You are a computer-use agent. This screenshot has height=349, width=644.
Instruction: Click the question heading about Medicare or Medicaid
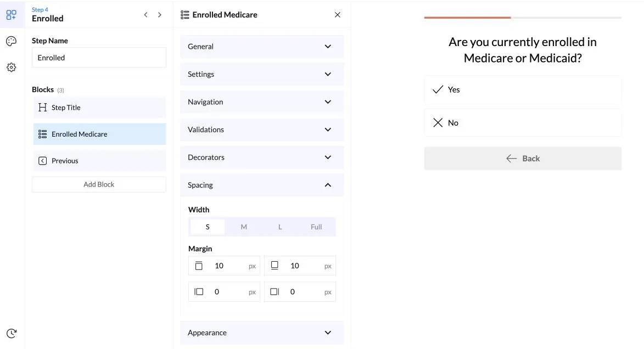pyautogui.click(x=523, y=50)
